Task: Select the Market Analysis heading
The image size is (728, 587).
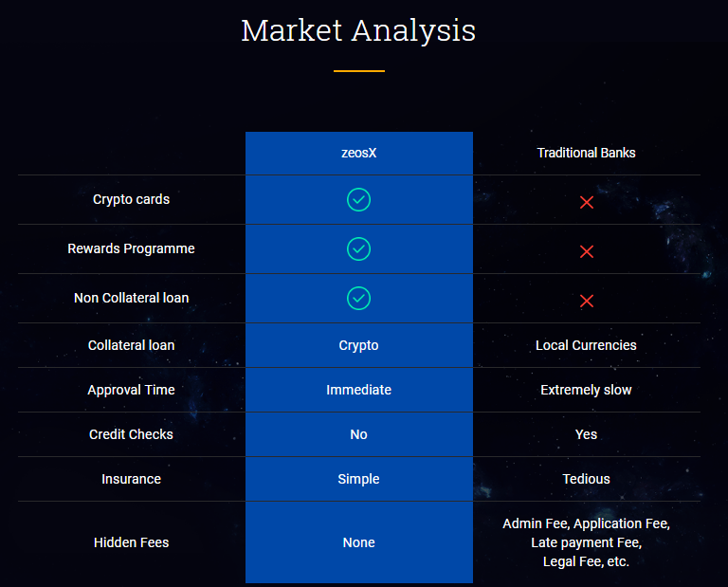Action: click(x=358, y=30)
